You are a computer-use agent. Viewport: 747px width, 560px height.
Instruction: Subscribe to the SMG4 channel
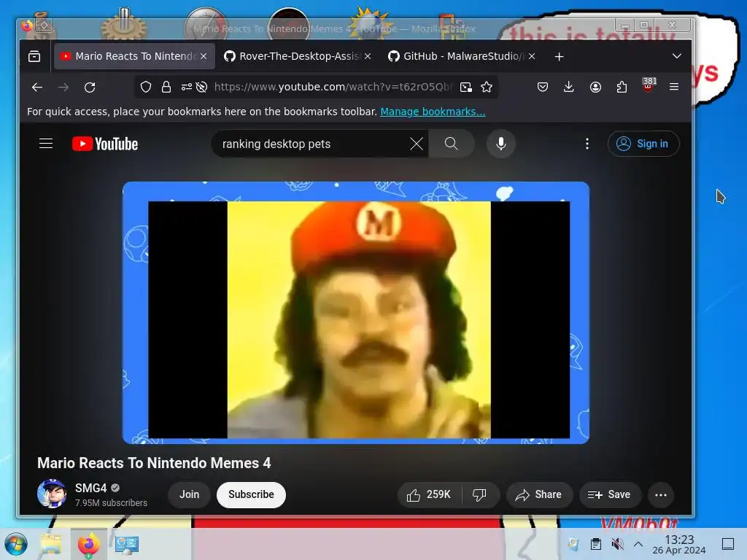(251, 495)
